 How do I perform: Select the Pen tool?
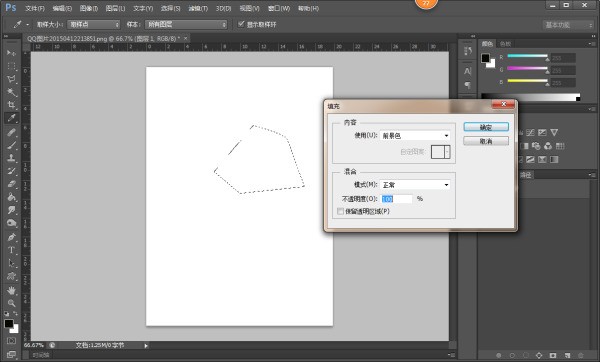(11, 237)
